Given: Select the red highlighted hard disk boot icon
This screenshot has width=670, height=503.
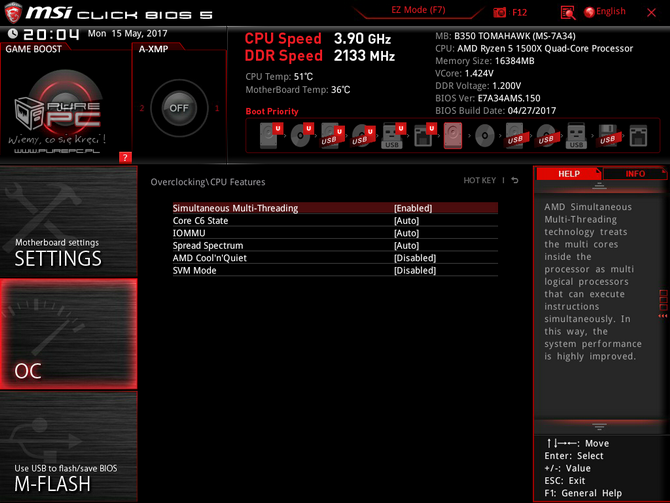Looking at the screenshot, I should (x=453, y=135).
